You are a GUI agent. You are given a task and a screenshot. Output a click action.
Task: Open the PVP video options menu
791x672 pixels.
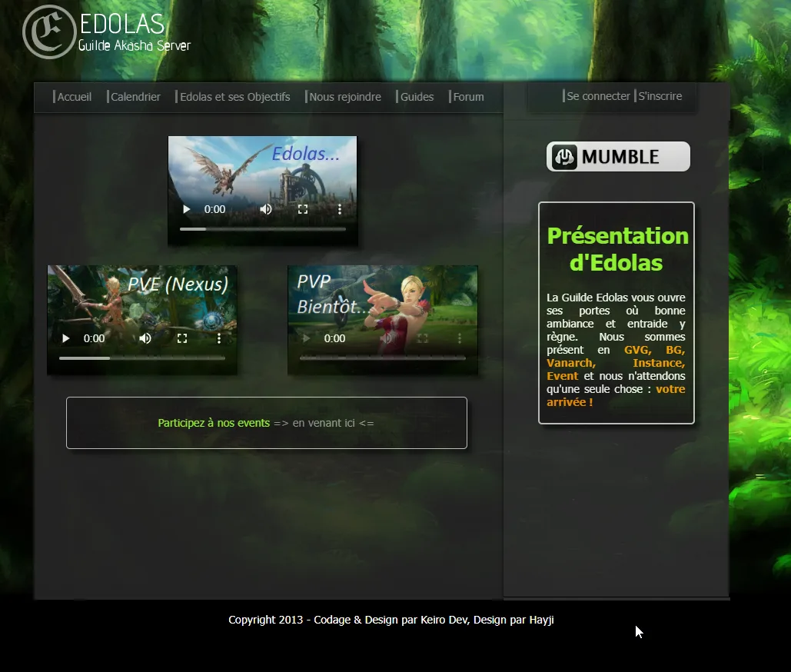tap(460, 338)
